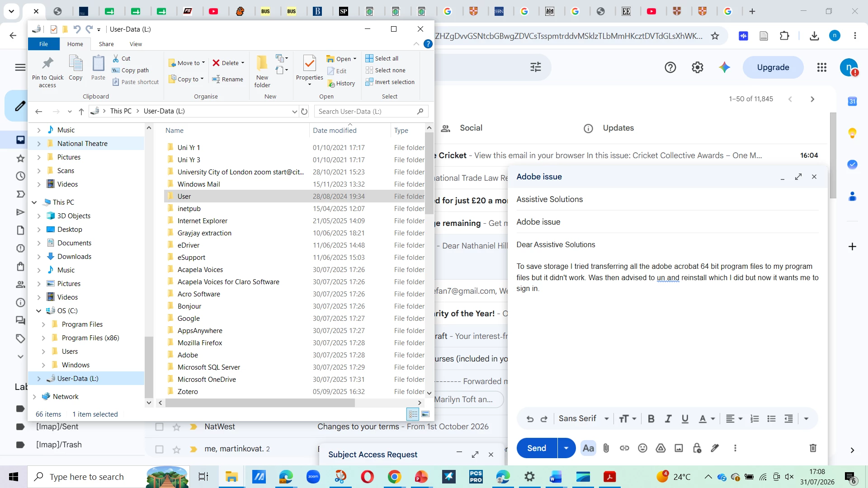Tick the checkbox beside NatWest email
The image size is (868, 488).
(159, 427)
